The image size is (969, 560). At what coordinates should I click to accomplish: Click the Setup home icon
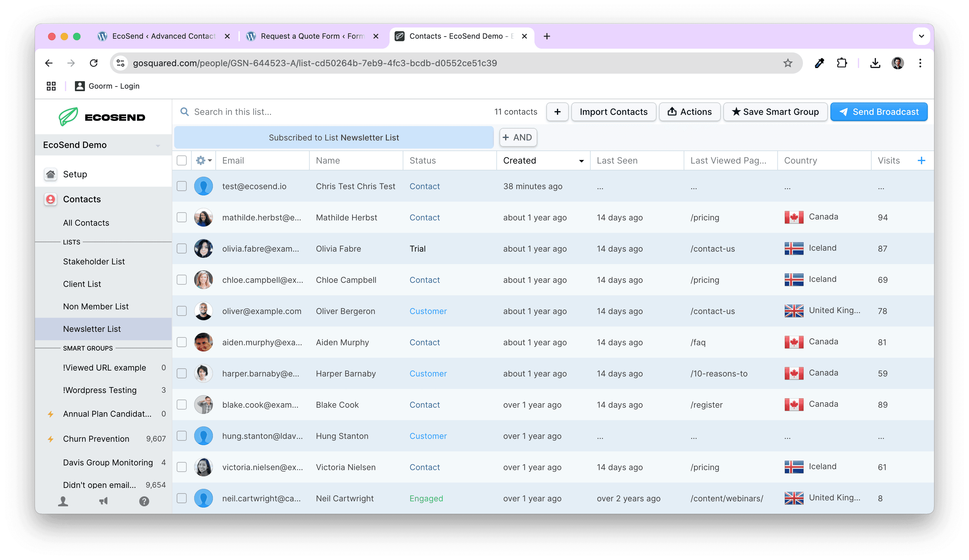pos(50,174)
